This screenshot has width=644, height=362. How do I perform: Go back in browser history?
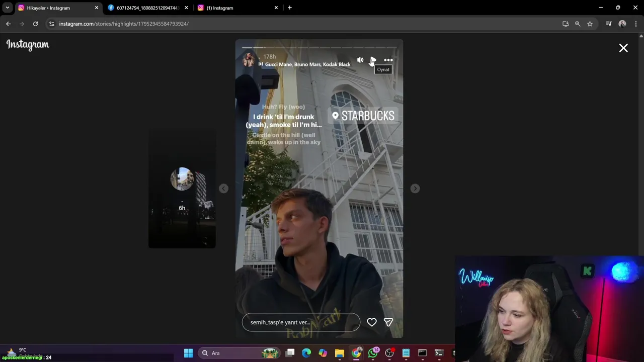(9, 24)
